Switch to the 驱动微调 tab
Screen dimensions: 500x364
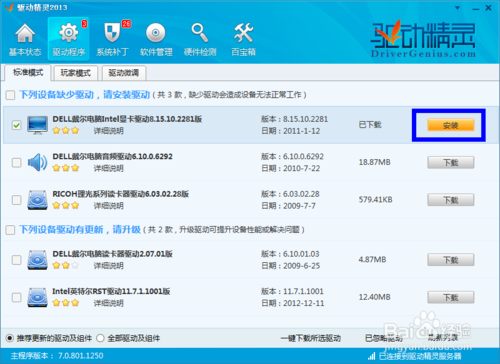click(x=124, y=73)
